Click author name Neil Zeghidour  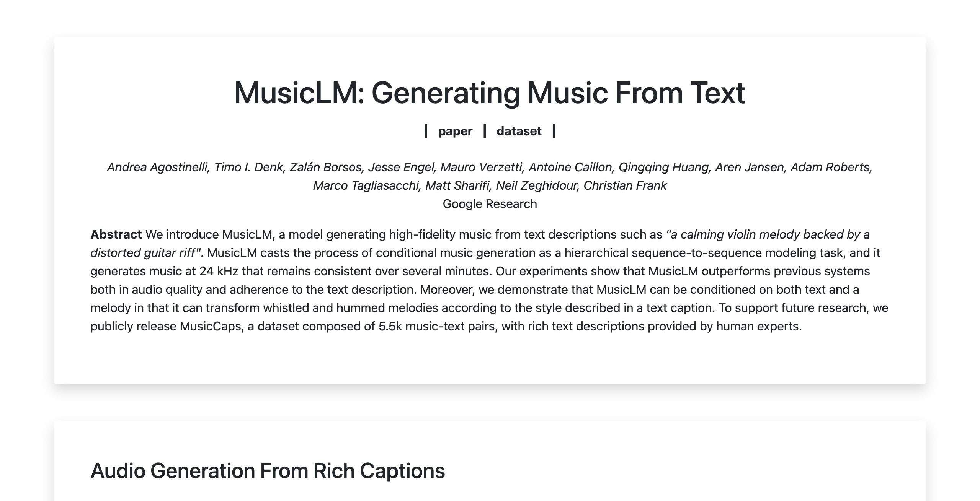[x=536, y=185]
